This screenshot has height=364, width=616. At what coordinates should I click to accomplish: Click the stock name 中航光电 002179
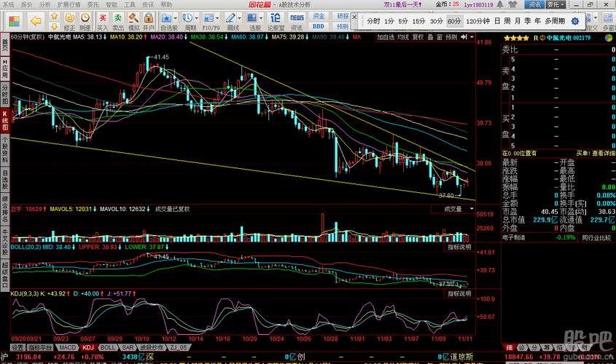coord(569,38)
